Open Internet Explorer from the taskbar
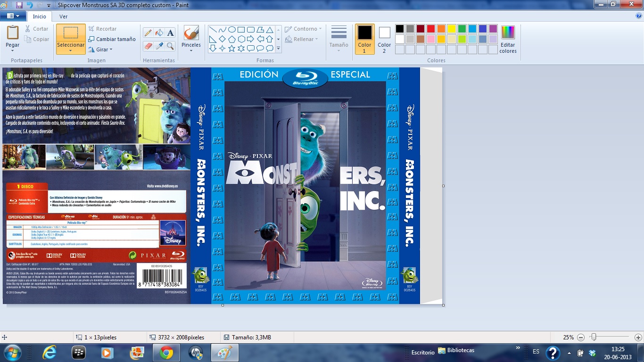644x362 pixels. (x=49, y=352)
